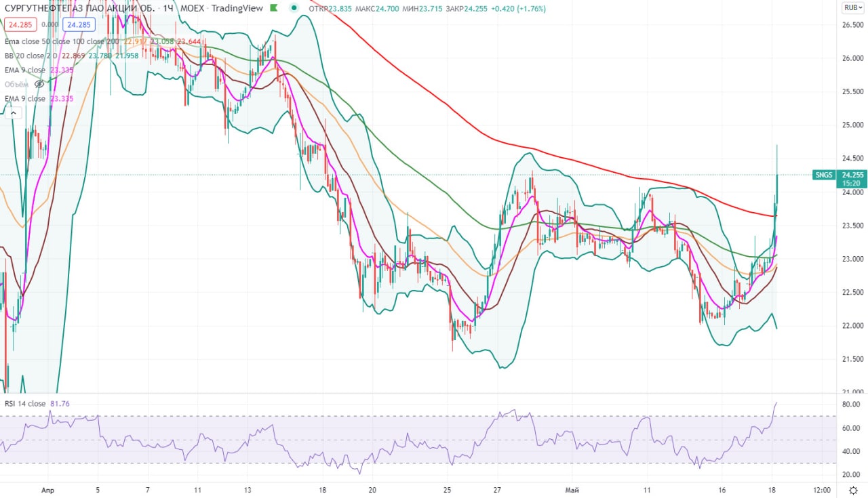Click the 12:00 label on the time axis

[x=821, y=489]
